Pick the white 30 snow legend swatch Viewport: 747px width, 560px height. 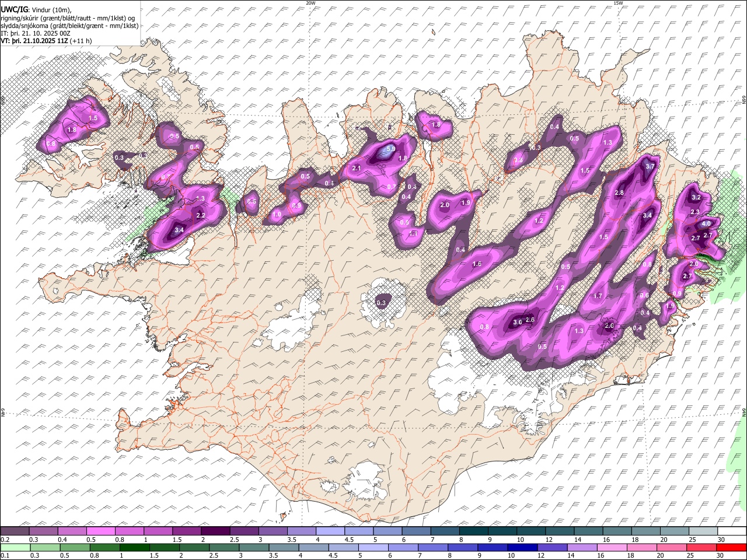pyautogui.click(x=732, y=531)
